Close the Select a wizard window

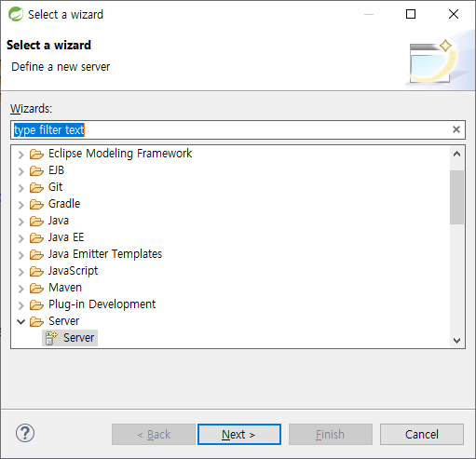[x=454, y=14]
